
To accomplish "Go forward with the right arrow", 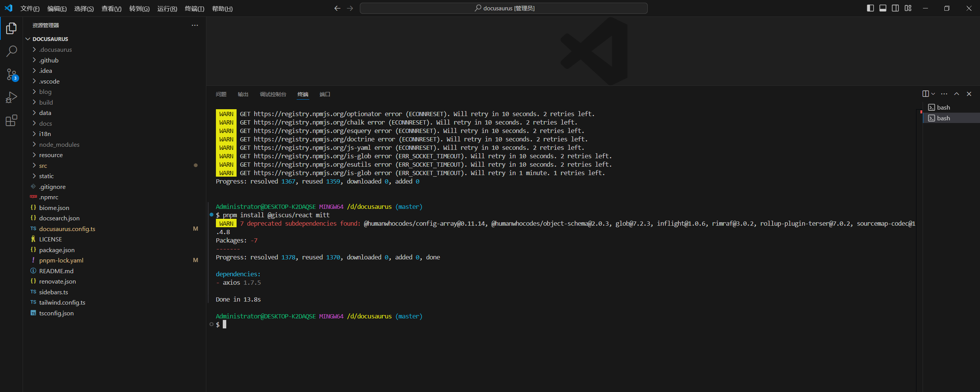I will pyautogui.click(x=350, y=8).
